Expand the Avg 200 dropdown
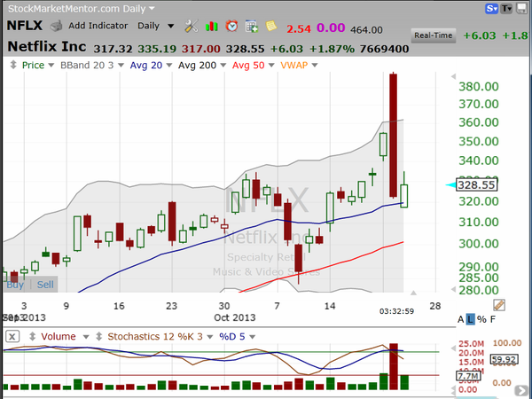Screen dimensions: 532x399 pyautogui.click(x=223, y=65)
